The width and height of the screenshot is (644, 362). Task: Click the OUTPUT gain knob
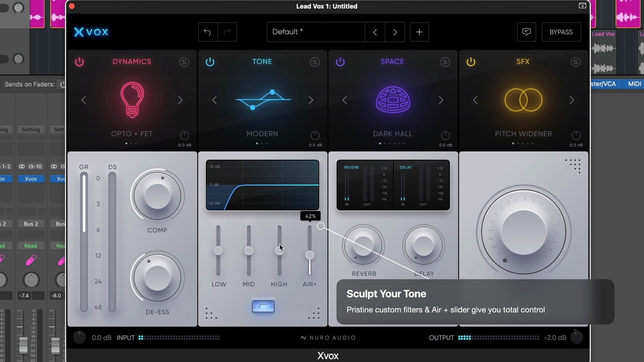click(577, 337)
